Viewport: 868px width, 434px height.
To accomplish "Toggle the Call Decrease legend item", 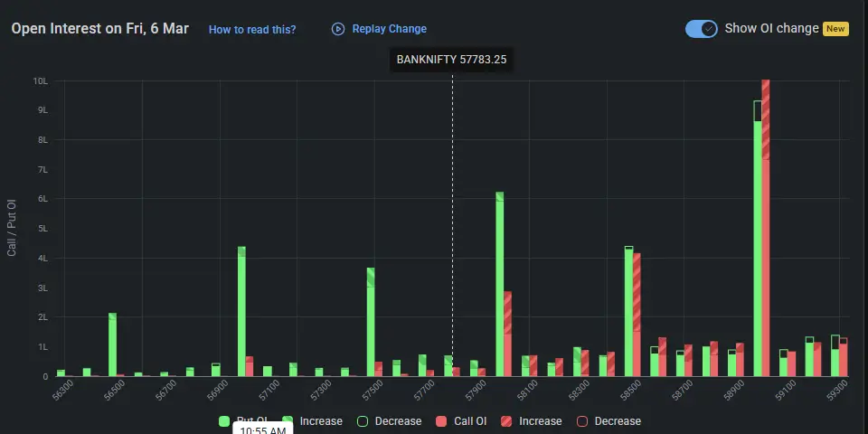I will pos(609,421).
